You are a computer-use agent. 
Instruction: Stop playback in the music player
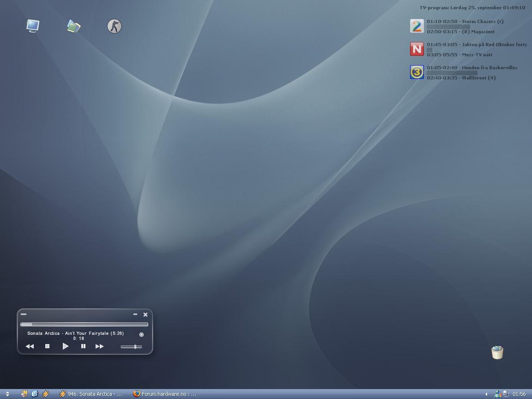(48, 346)
